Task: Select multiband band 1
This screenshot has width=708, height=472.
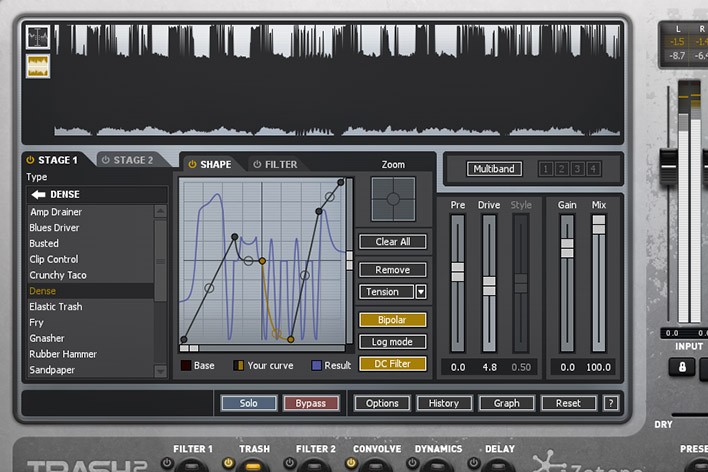Action: point(545,169)
